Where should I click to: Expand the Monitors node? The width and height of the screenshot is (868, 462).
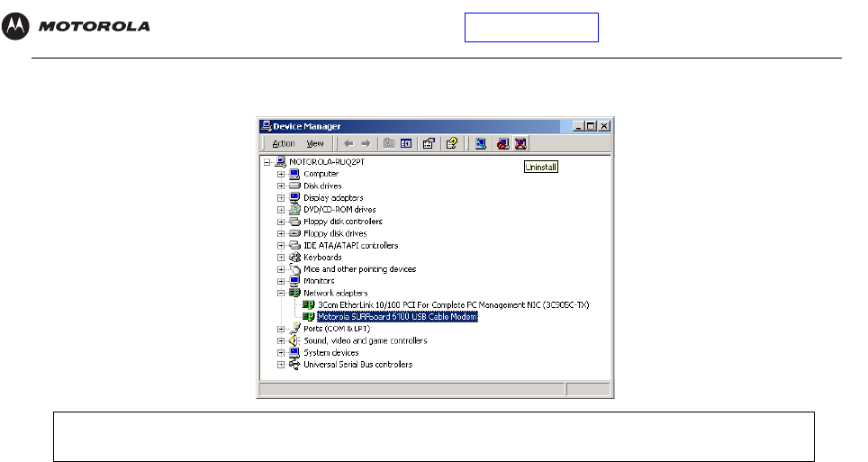(281, 281)
